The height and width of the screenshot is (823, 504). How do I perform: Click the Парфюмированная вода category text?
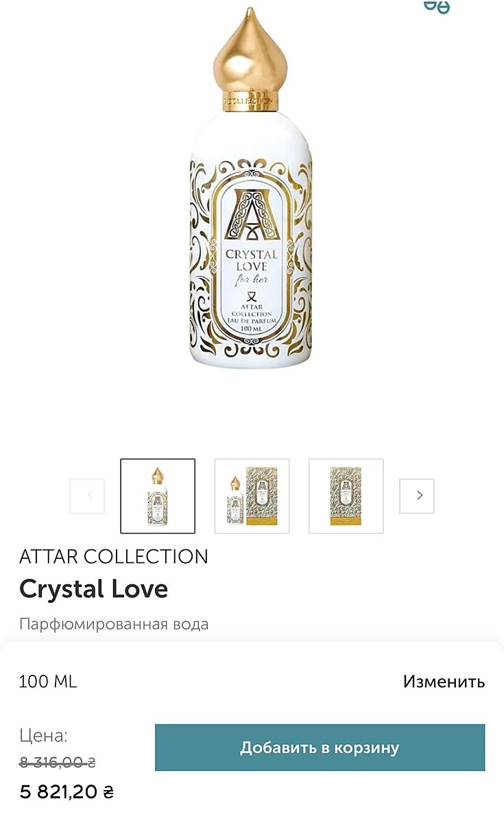point(114,624)
